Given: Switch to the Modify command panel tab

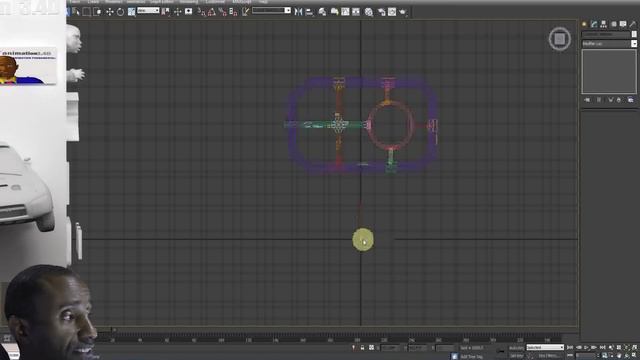Looking at the screenshot, I should coord(594,24).
